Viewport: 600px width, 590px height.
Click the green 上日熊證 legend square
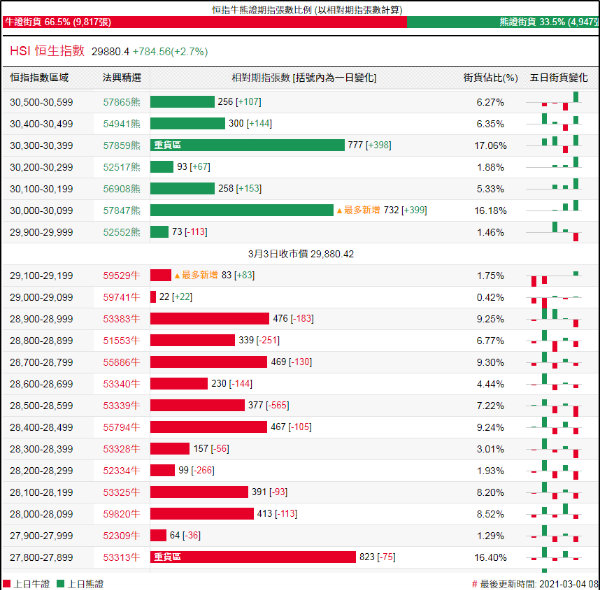click(60, 584)
